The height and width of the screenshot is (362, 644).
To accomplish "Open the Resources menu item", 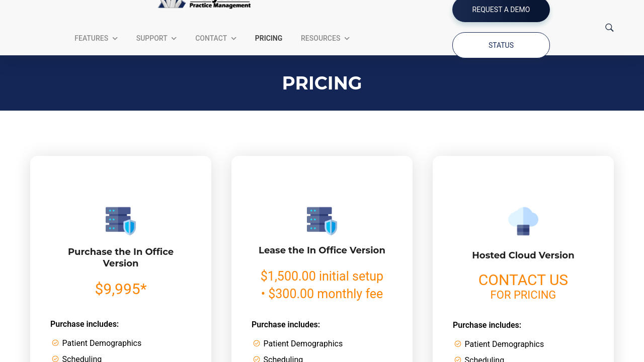I will coord(320,38).
